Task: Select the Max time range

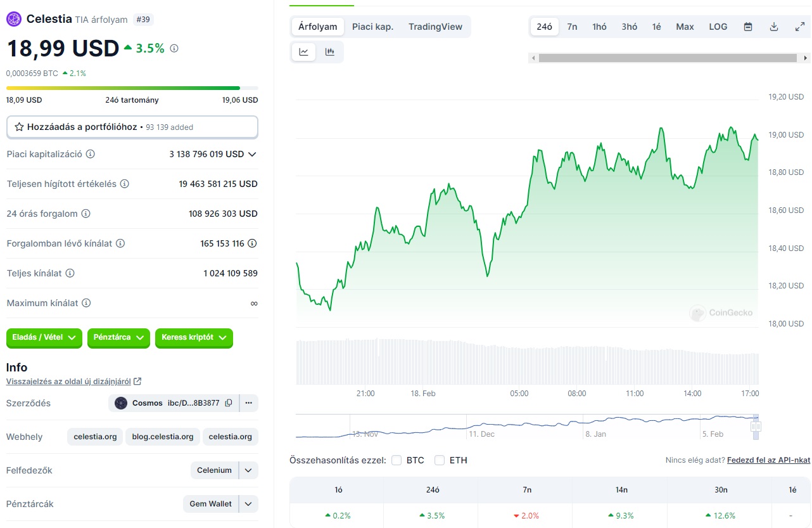Action: click(x=685, y=27)
